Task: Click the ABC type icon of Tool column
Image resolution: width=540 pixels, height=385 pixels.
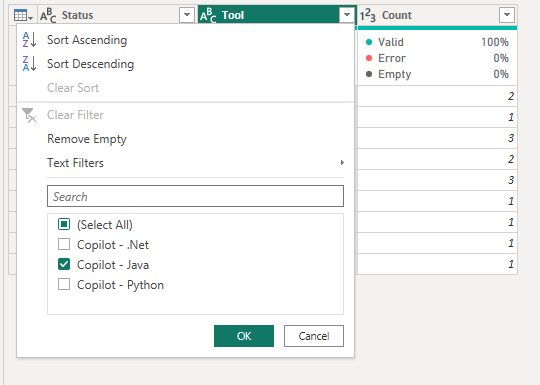Action: click(208, 15)
